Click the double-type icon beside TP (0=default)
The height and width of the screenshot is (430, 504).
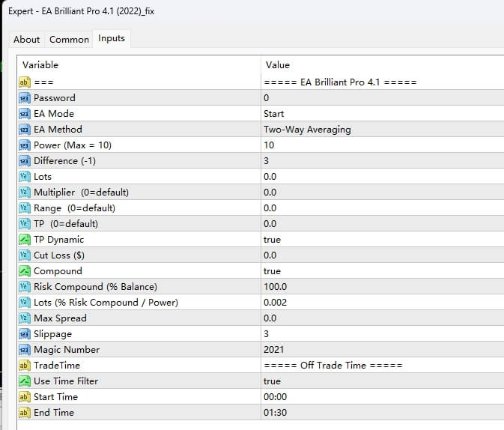tap(25, 224)
